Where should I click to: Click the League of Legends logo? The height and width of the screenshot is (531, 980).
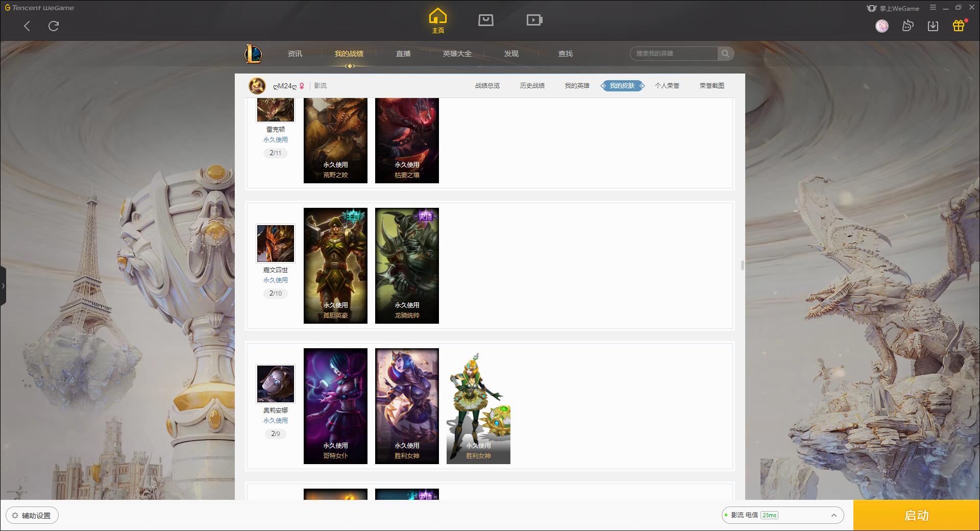click(253, 54)
